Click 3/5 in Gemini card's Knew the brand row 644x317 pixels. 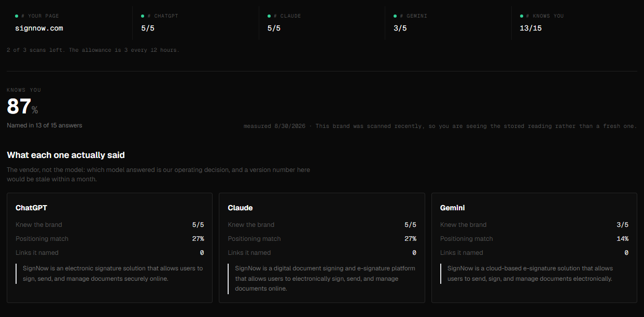[623, 225]
